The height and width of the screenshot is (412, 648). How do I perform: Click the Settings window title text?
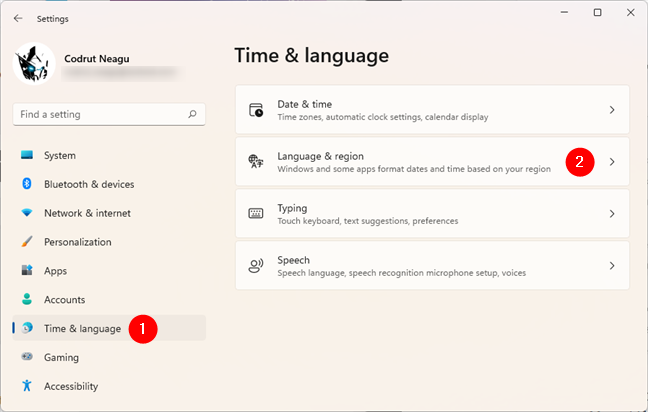(52, 19)
